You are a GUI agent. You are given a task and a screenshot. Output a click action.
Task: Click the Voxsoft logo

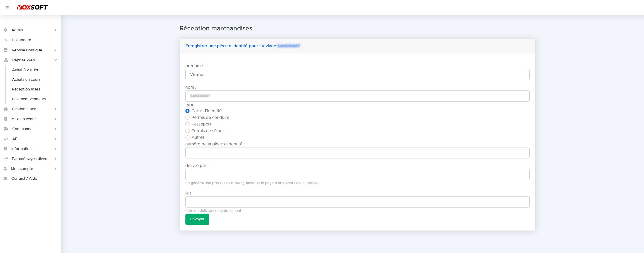pos(32,7)
